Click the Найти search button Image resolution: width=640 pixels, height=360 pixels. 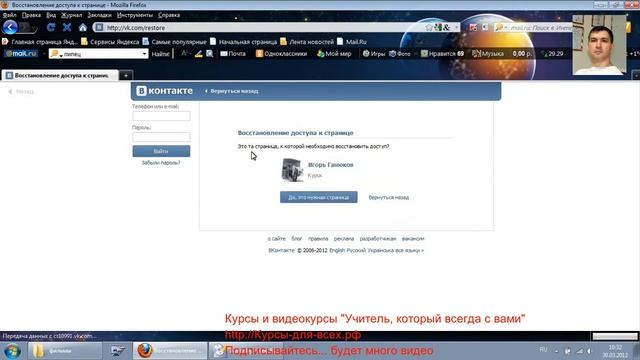160,53
